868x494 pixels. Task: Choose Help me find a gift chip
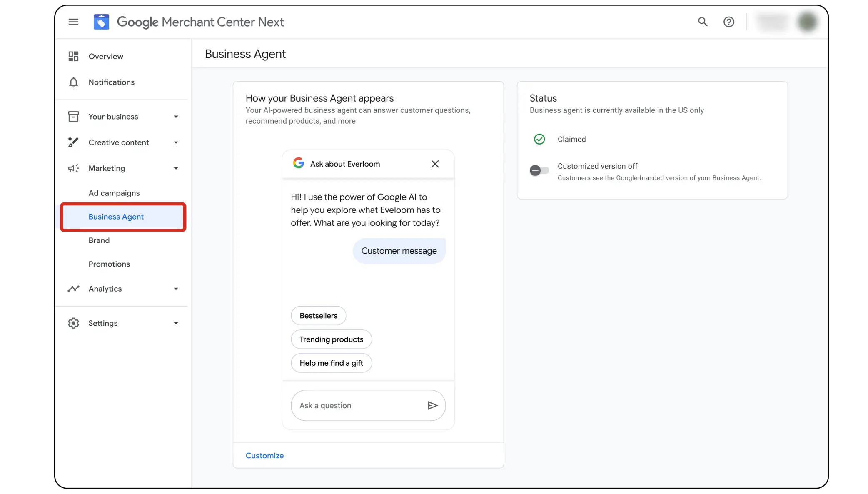tap(331, 363)
